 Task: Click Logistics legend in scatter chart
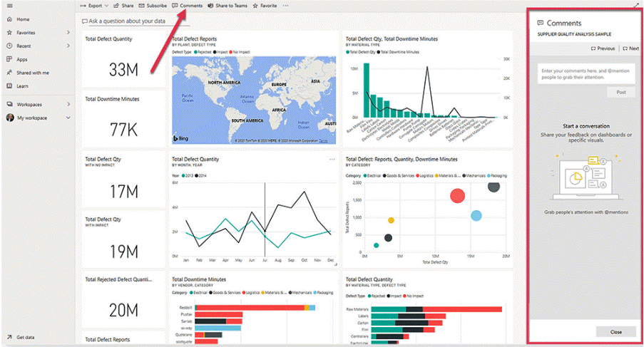[x=424, y=175]
